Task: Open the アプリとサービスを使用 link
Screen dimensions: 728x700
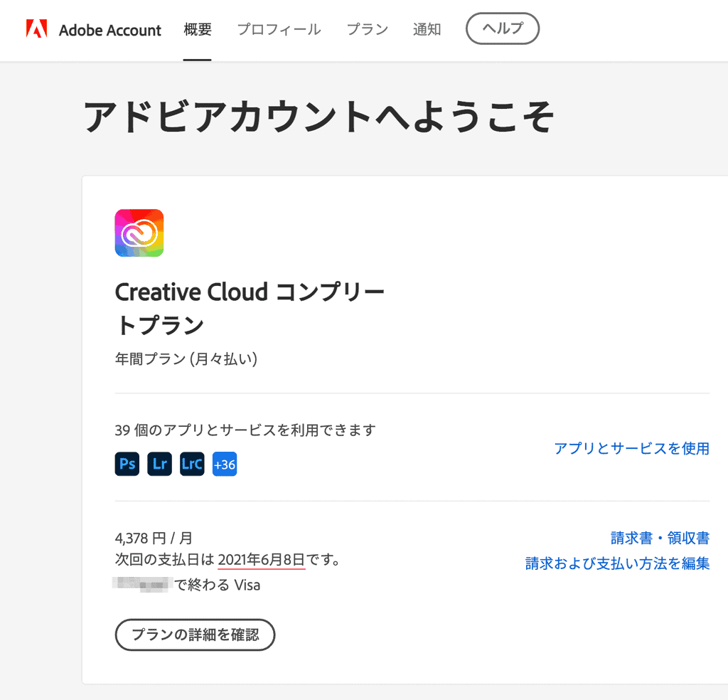Action: pyautogui.click(x=631, y=448)
